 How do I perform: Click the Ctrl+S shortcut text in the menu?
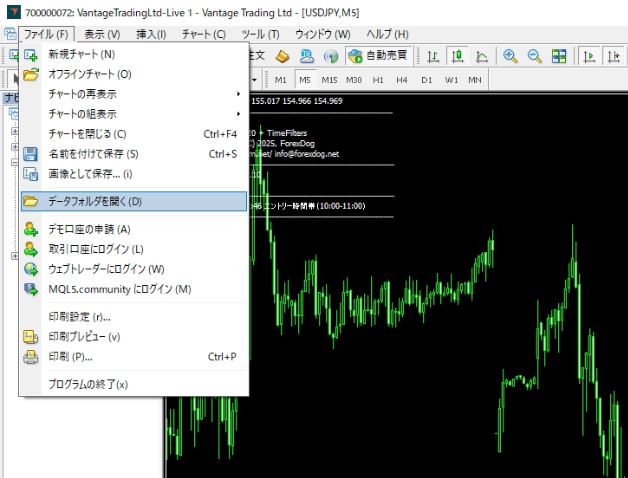point(223,154)
